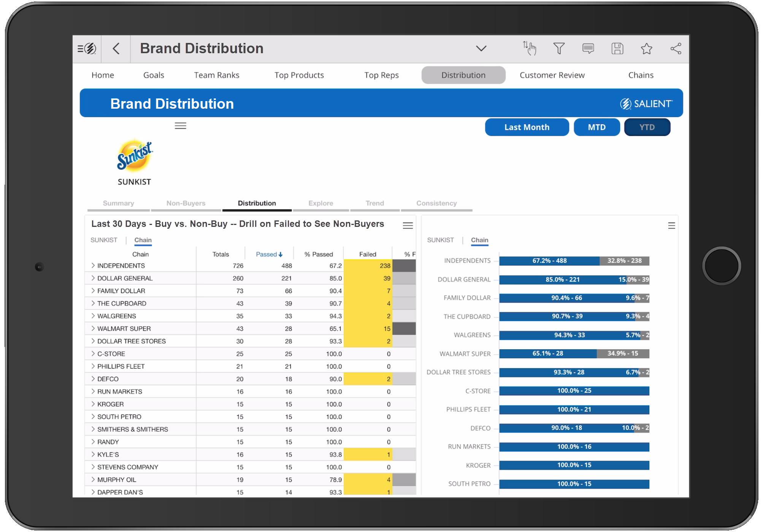Open the comments icon

pos(588,48)
